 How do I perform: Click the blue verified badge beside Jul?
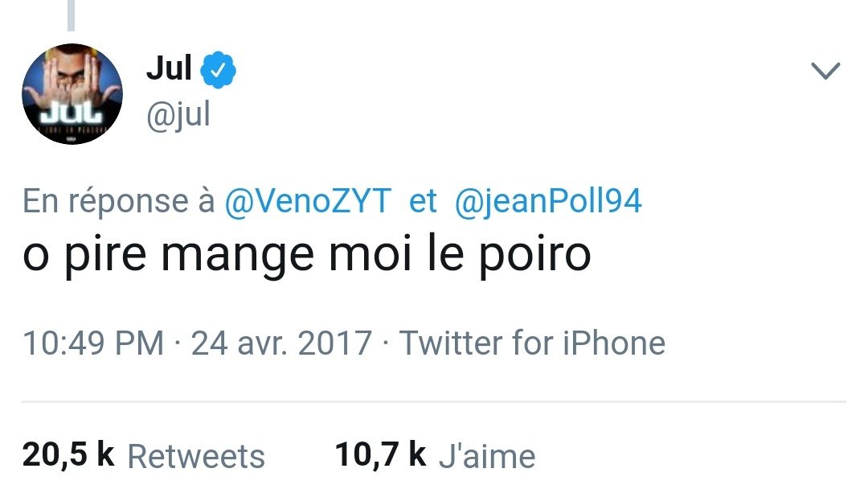219,70
